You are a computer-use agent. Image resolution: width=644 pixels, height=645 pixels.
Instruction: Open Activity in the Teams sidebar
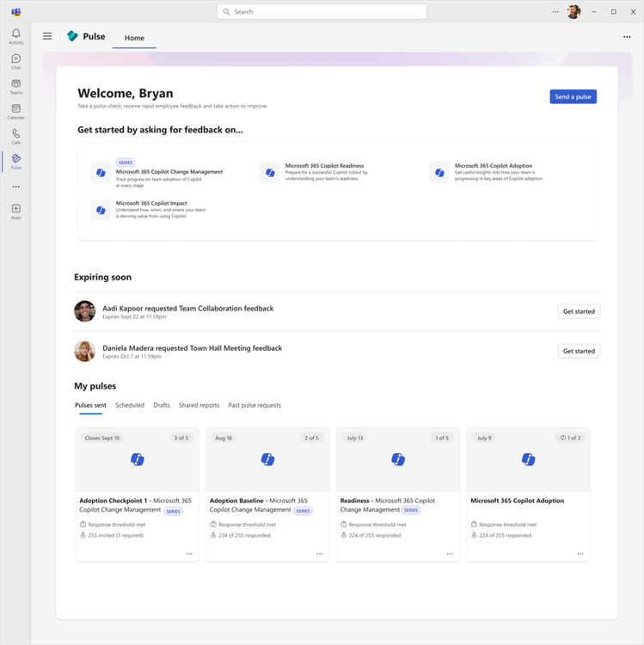tap(15, 35)
